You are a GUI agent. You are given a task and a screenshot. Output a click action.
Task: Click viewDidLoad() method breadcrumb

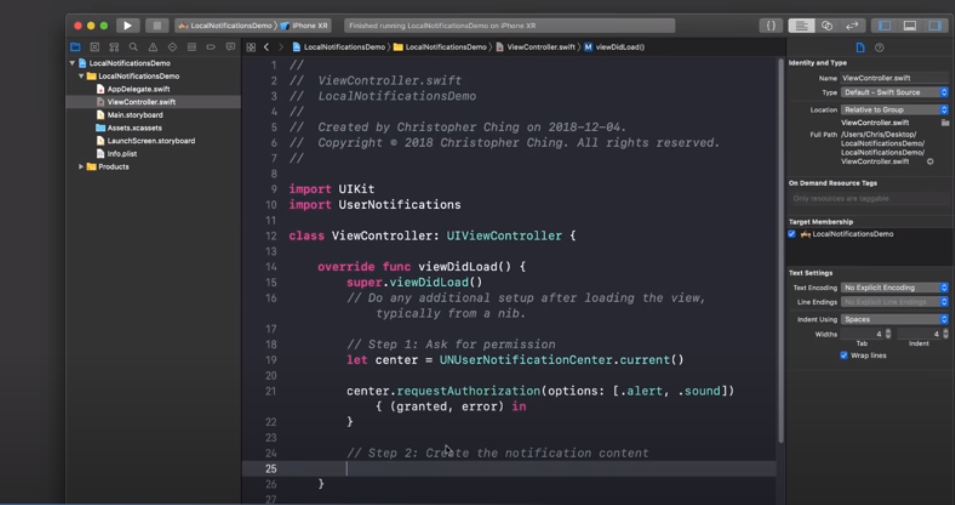point(615,47)
